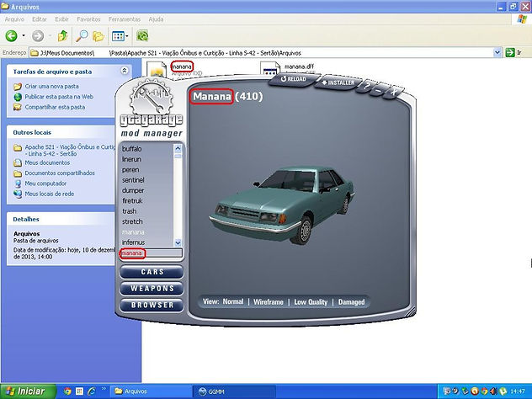Expand quick launch chevron
Viewport: 532px width, 399px height.
coord(104,389)
